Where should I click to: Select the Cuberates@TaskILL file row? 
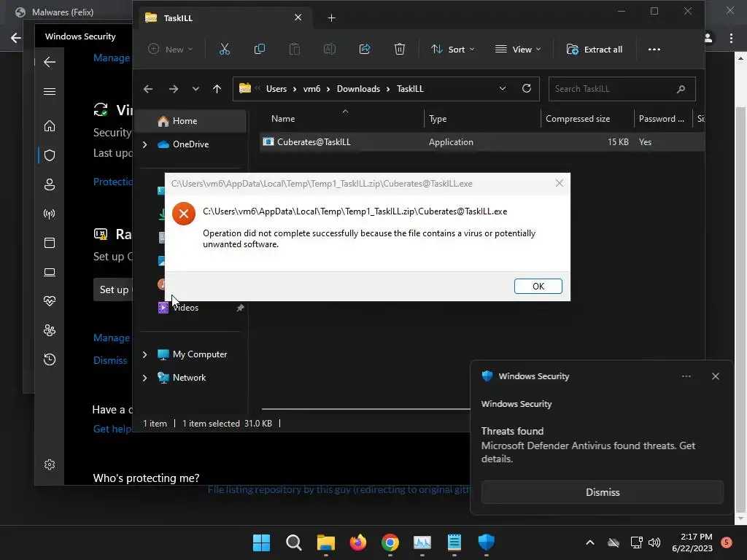click(x=481, y=142)
